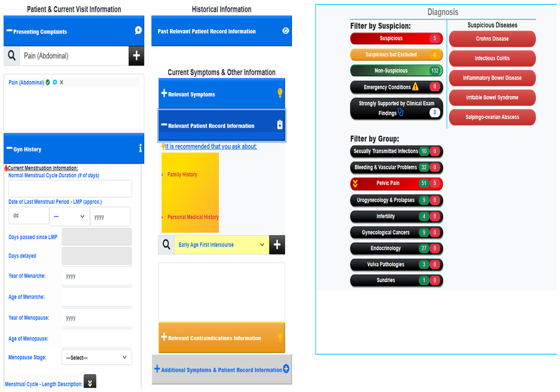Viewport: 560px width, 392px height.
Task: Open the Early Age First Intercourse dropdown
Action: [221, 245]
